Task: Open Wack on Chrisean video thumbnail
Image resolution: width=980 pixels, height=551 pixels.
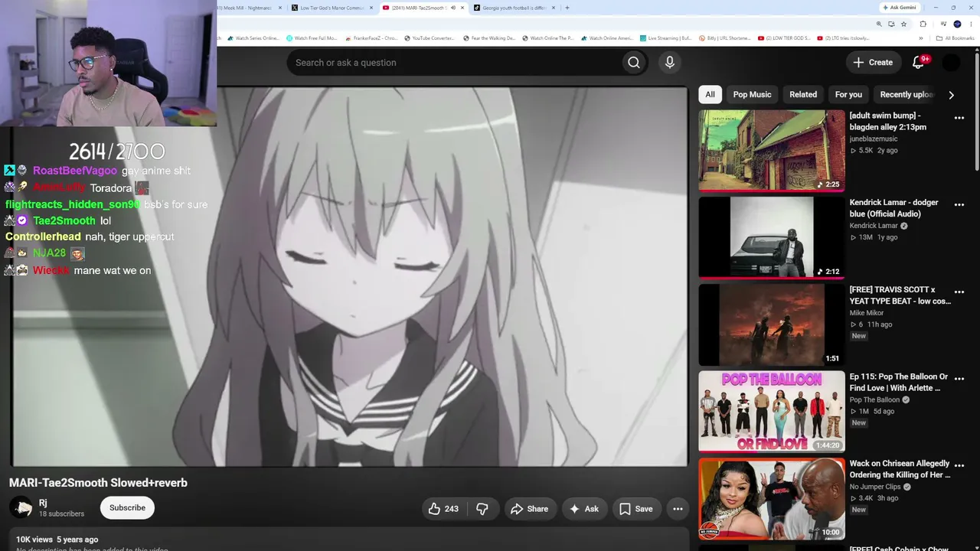Action: tap(772, 499)
